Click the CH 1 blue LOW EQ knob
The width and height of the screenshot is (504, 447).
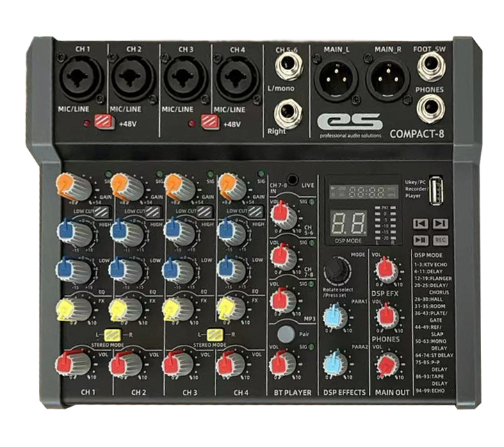[x=74, y=270]
